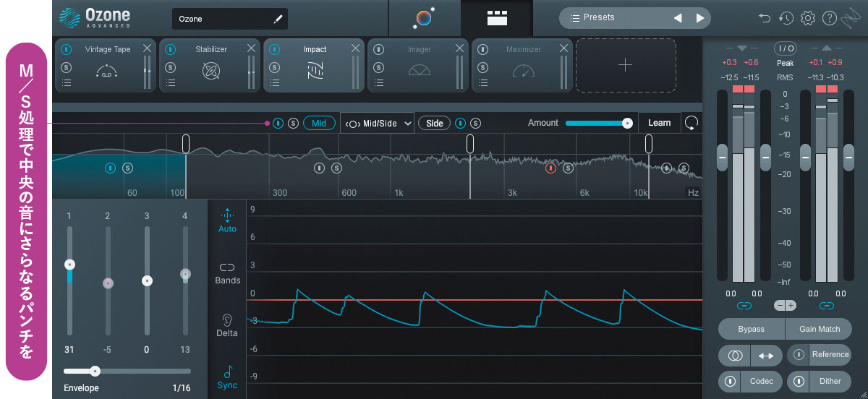Solo the Vintage Tape module

(x=66, y=67)
